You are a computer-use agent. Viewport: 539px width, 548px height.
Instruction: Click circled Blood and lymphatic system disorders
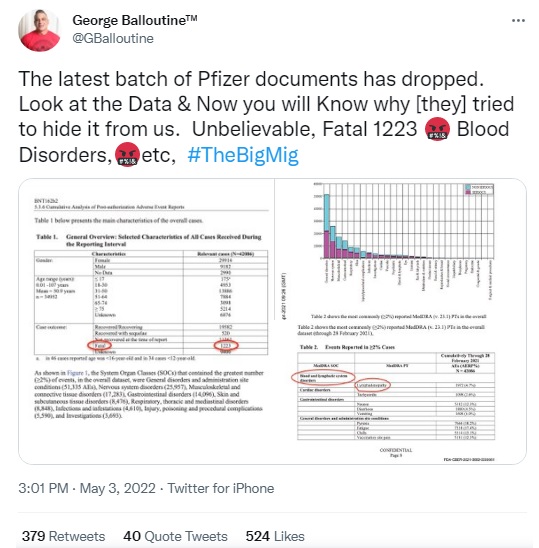point(323,377)
